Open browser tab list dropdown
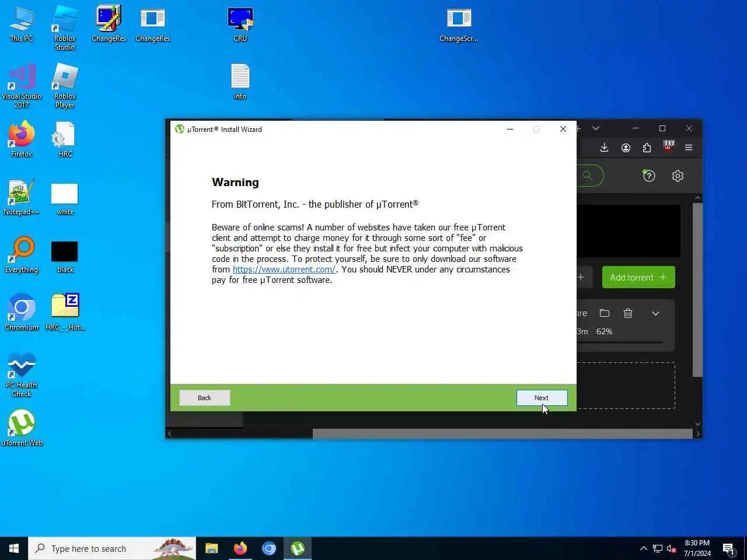Image resolution: width=747 pixels, height=560 pixels. coord(596,128)
